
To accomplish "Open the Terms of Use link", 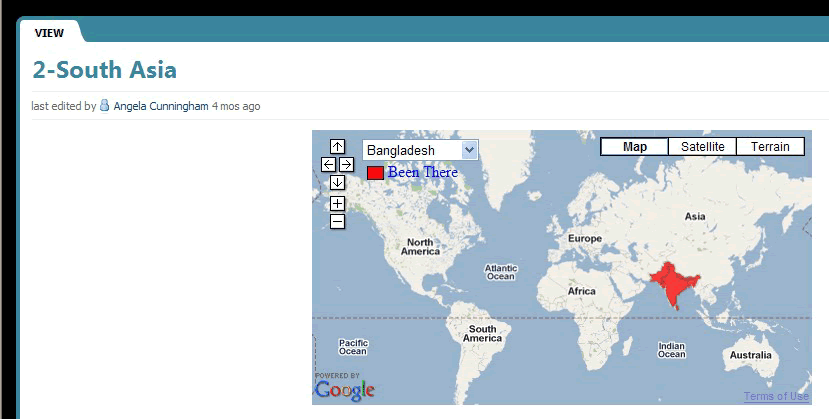I will pyautogui.click(x=776, y=396).
